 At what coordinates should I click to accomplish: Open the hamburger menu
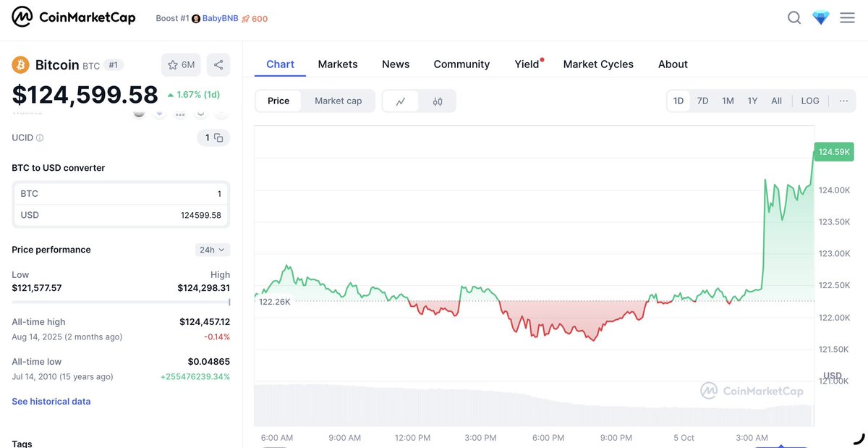[847, 18]
